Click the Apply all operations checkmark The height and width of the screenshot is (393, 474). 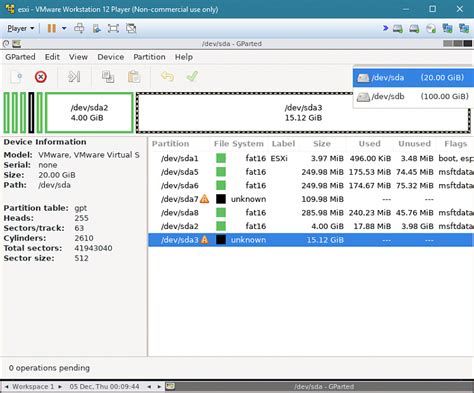(x=192, y=77)
